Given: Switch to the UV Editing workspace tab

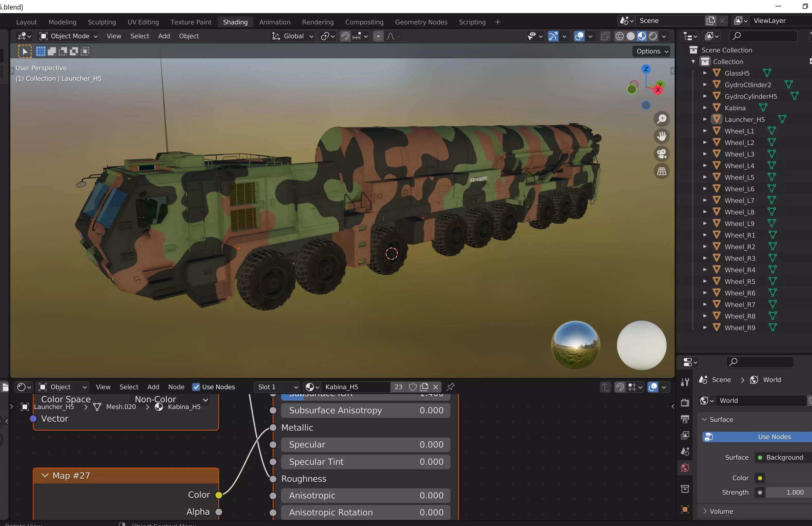Looking at the screenshot, I should click(143, 22).
